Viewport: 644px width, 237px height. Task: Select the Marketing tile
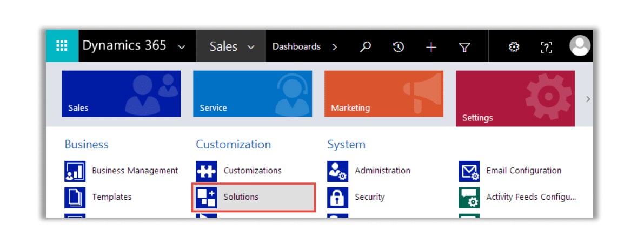pyautogui.click(x=384, y=93)
